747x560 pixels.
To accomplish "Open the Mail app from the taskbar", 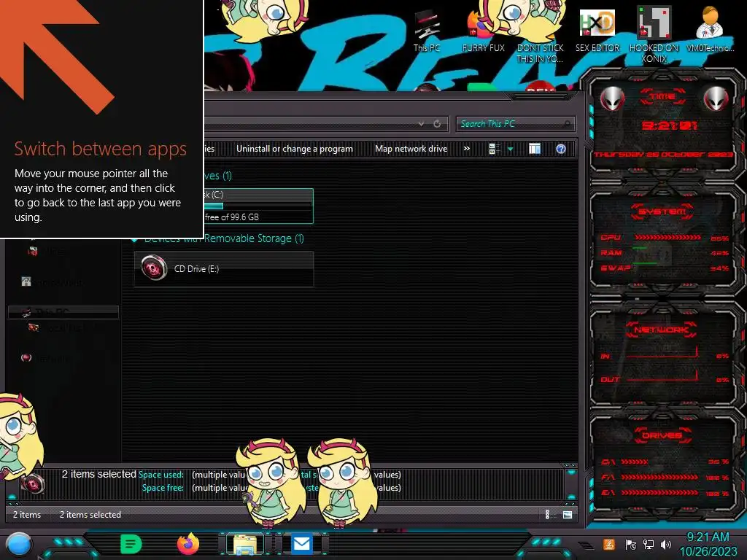I will point(301,544).
